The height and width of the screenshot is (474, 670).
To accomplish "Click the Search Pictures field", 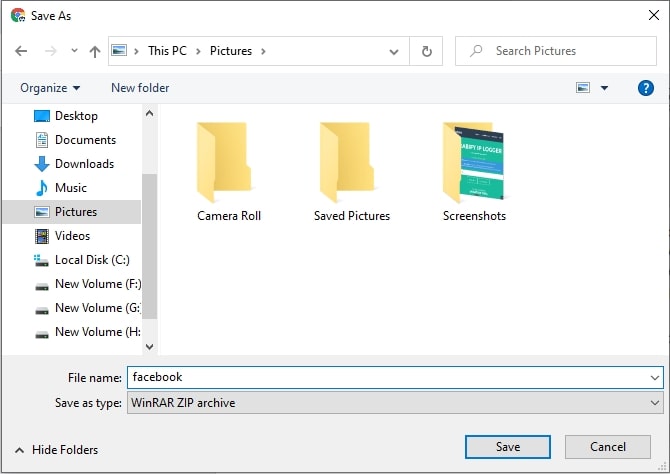I will tap(555, 51).
